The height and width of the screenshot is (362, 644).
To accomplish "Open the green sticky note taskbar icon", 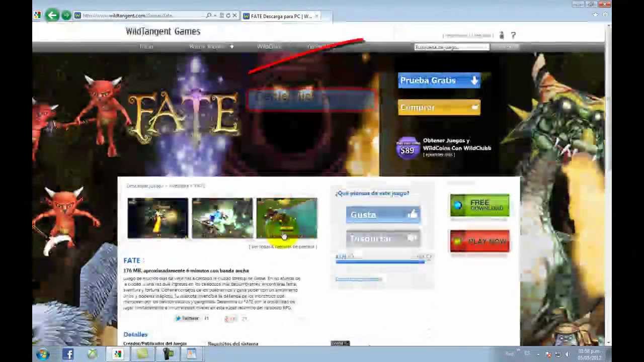I will click(142, 354).
